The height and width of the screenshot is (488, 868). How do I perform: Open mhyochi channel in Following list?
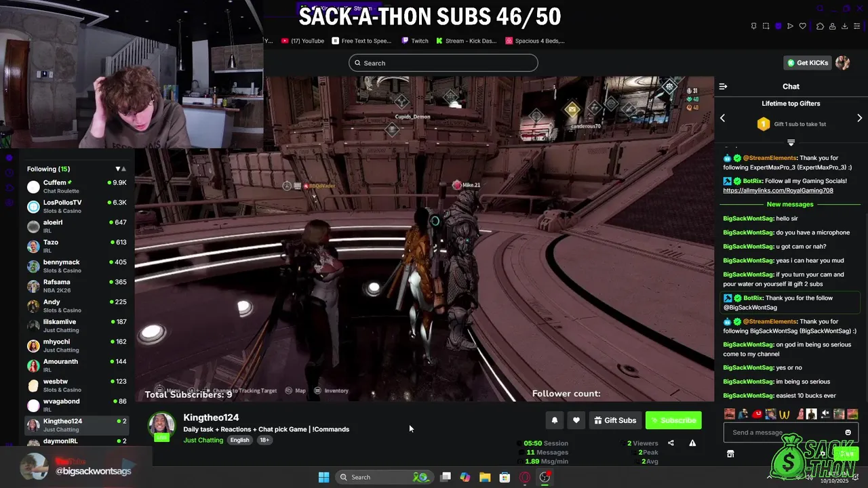(x=77, y=346)
